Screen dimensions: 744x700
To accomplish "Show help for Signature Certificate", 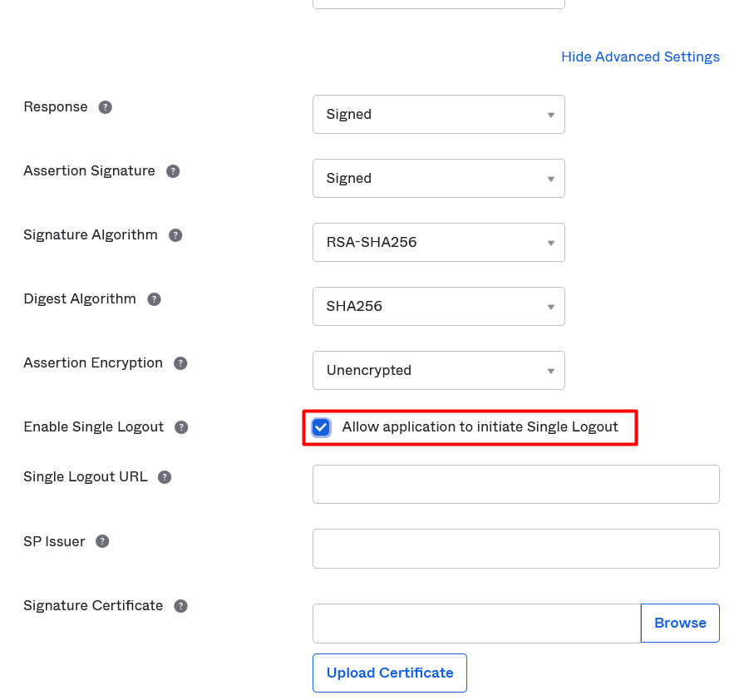I will [180, 606].
